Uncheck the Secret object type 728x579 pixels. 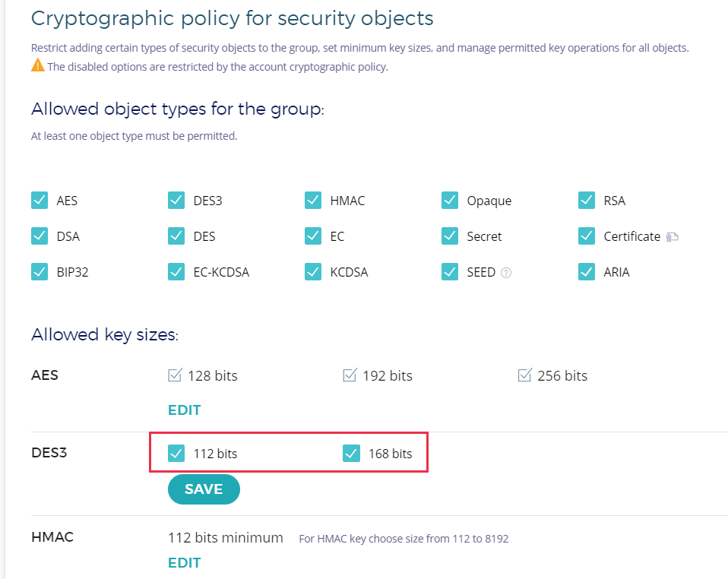click(450, 236)
